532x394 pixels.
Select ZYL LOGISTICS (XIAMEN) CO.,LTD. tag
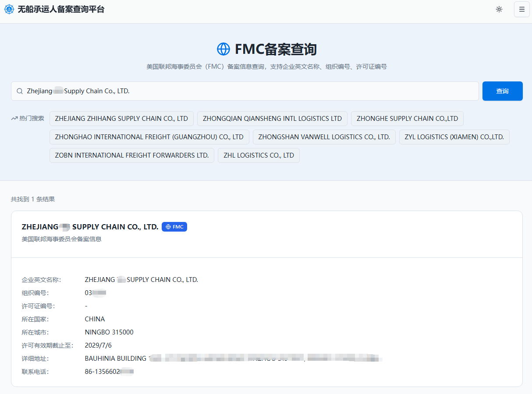point(454,137)
